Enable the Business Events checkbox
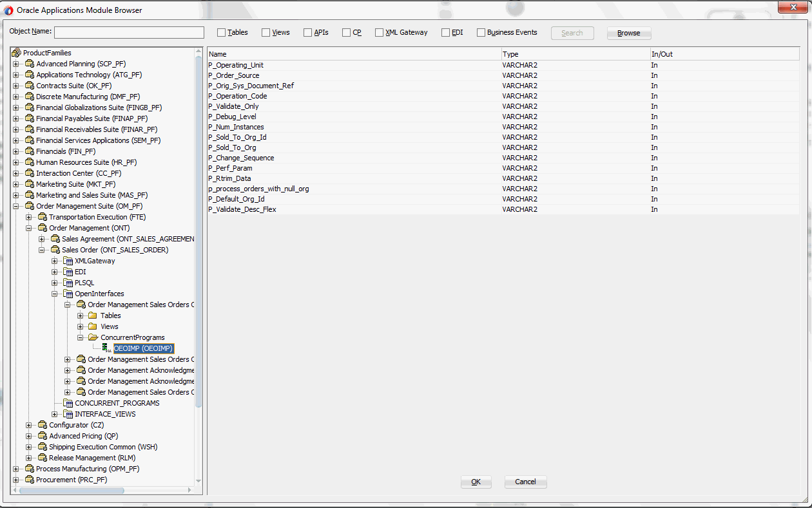The height and width of the screenshot is (508, 812). pyautogui.click(x=481, y=33)
